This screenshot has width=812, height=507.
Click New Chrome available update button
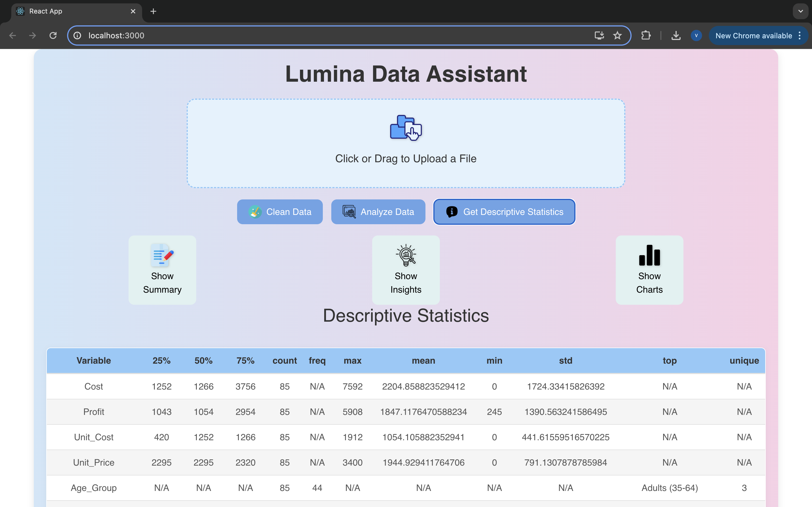(x=753, y=35)
